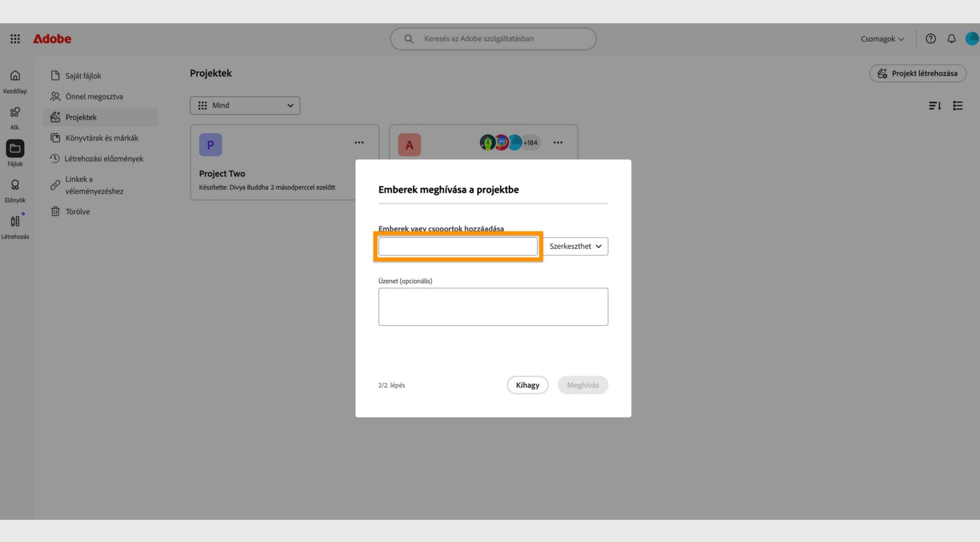
Task: Click the 2/2. lépés step indicator
Action: pos(391,385)
